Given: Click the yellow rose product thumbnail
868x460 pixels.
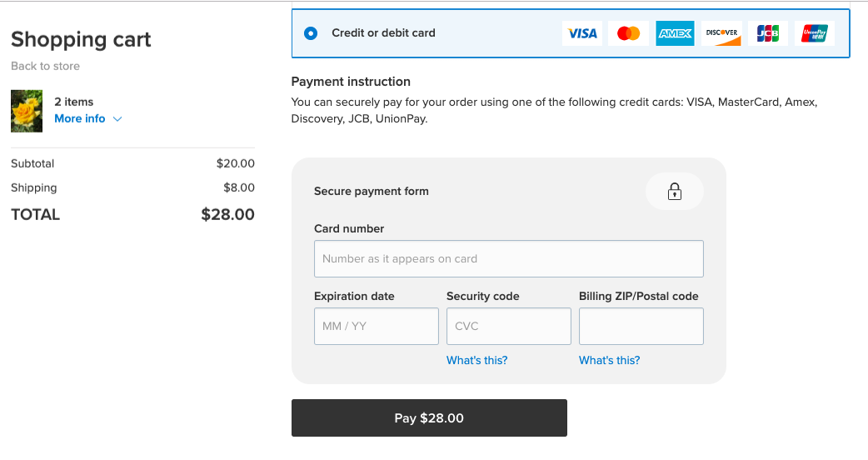Looking at the screenshot, I should point(27,112).
